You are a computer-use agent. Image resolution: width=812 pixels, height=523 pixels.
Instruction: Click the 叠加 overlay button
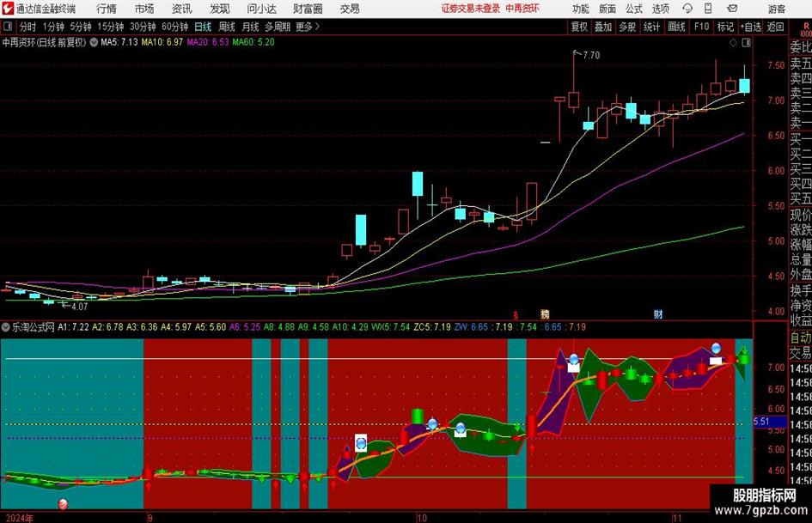(x=603, y=27)
